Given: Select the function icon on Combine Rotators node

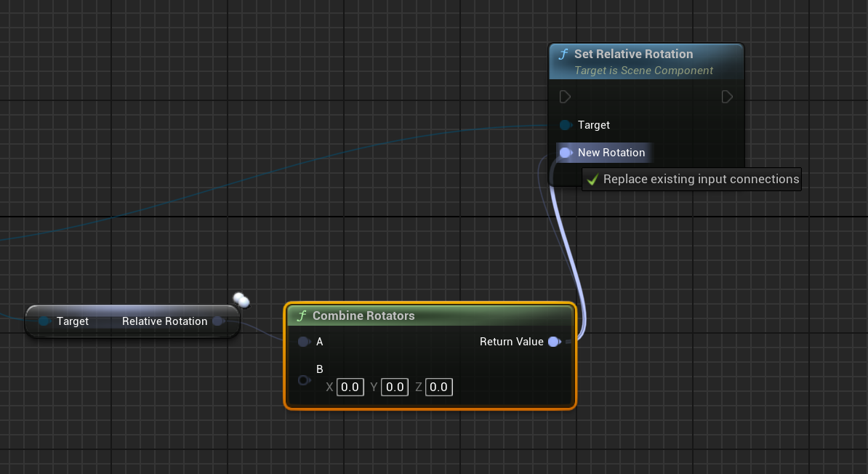Looking at the screenshot, I should click(302, 316).
